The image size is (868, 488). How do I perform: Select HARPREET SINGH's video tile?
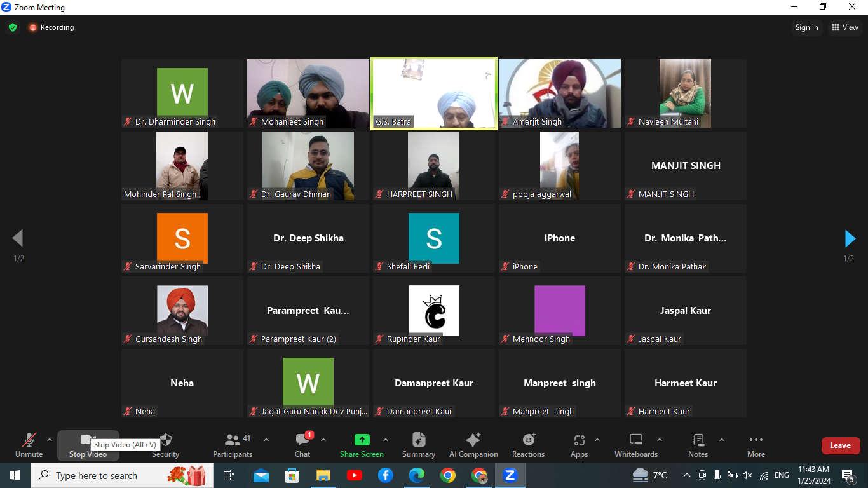click(434, 166)
